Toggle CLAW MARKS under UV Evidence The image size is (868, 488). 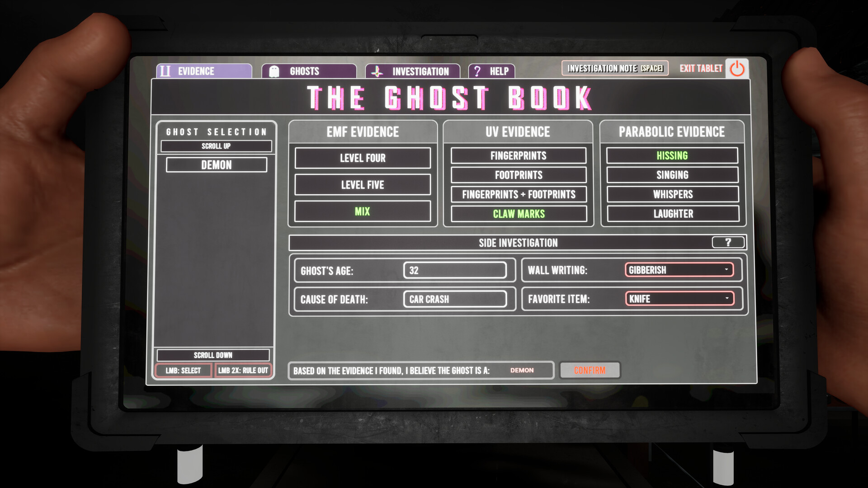click(x=518, y=214)
